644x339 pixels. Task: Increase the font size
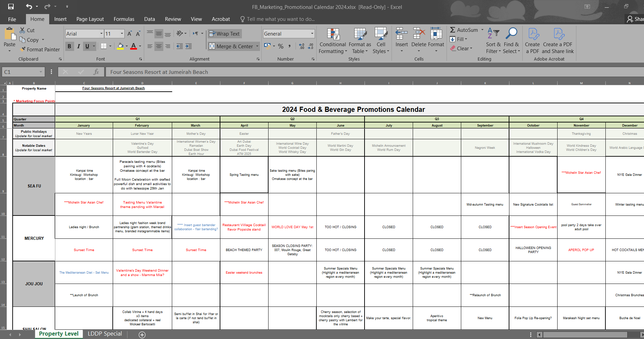coord(129,34)
